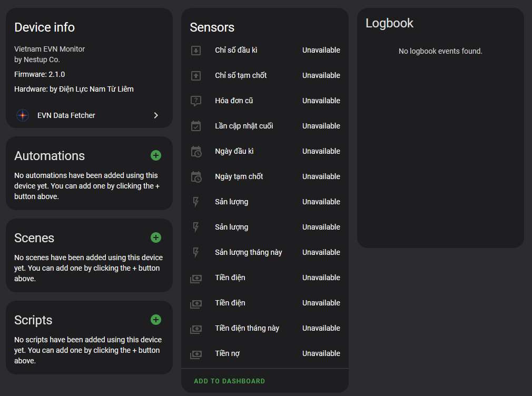Image resolution: width=532 pixels, height=396 pixels.
Task: Click the Chỉ số đầu kì download icon
Action: [196, 50]
